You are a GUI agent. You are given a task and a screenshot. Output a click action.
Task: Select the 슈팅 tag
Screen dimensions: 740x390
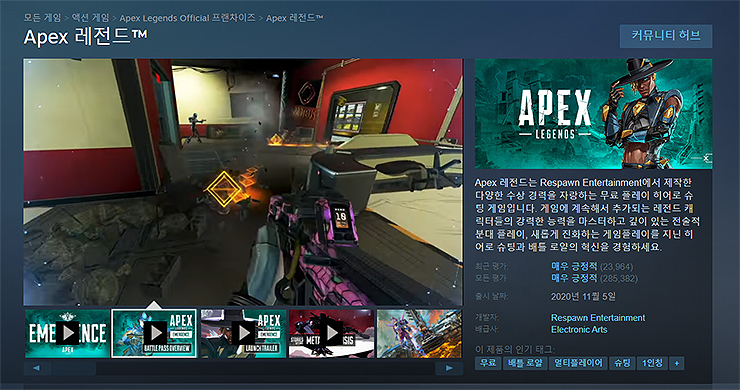[622, 363]
